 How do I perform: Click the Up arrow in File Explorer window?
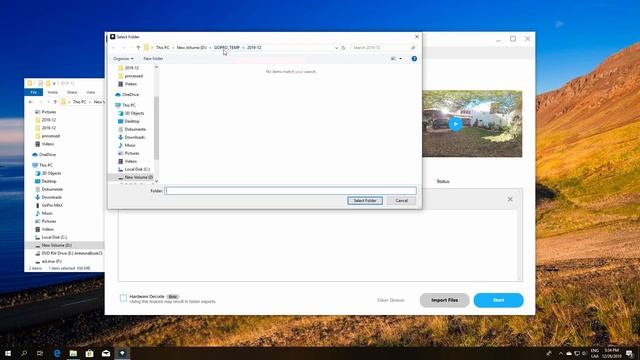pyautogui.click(x=55, y=102)
